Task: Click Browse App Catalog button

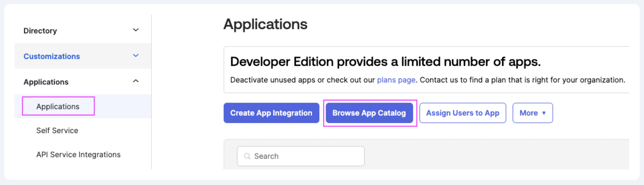Action: pyautogui.click(x=369, y=113)
